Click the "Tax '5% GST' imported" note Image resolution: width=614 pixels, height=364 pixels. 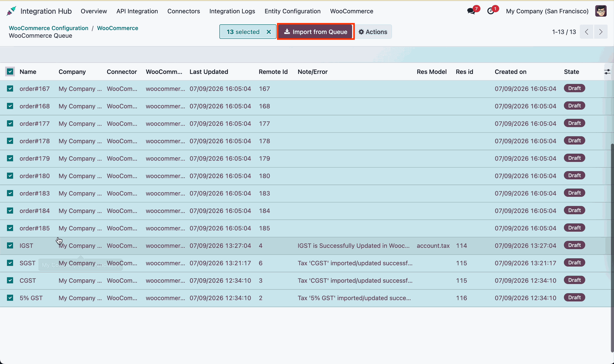point(354,298)
